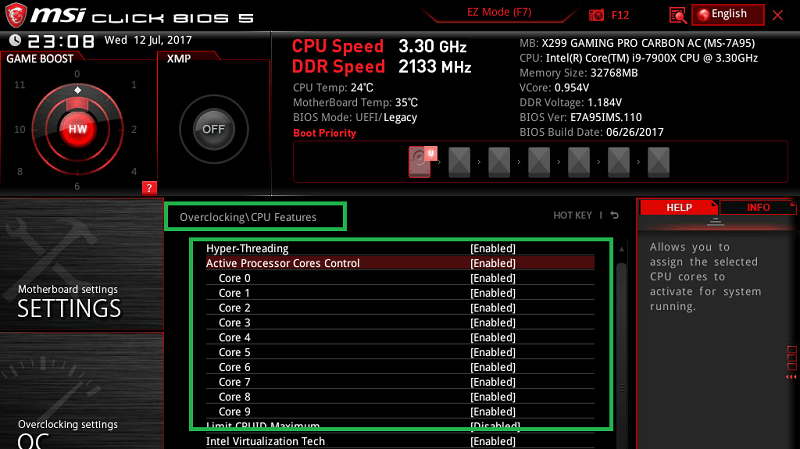Change Active Processor Cores Control [Enabled] value
The width and height of the screenshot is (800, 449).
click(492, 263)
